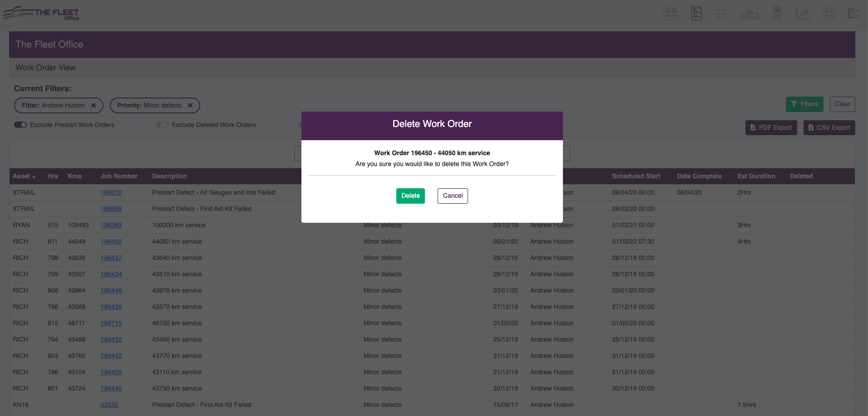868x416 pixels.
Task: Open job number 196434 link
Action: (111, 274)
